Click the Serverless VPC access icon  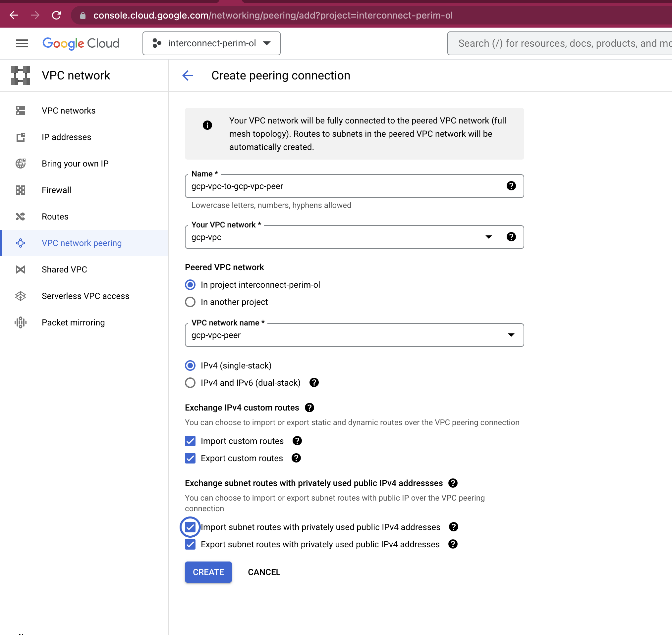[x=21, y=296]
